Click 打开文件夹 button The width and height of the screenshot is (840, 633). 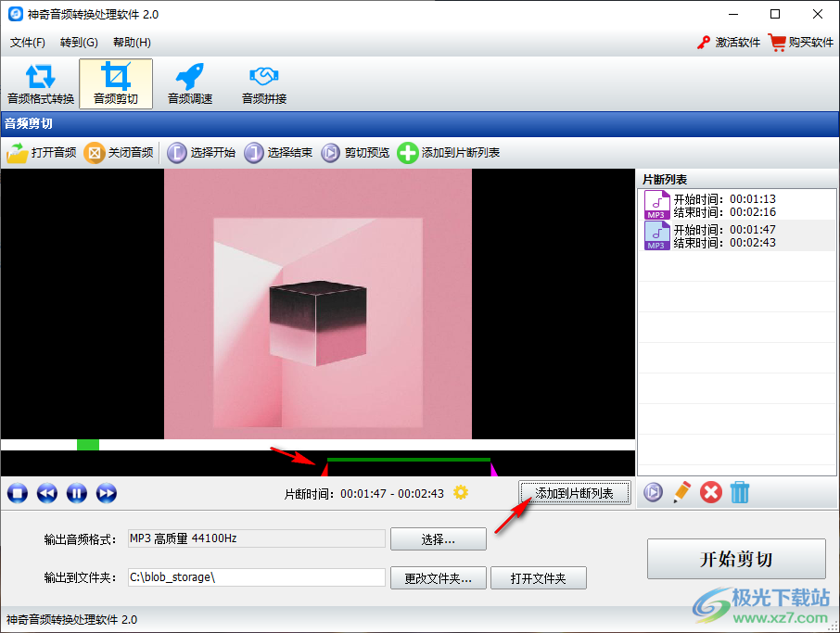(x=539, y=578)
